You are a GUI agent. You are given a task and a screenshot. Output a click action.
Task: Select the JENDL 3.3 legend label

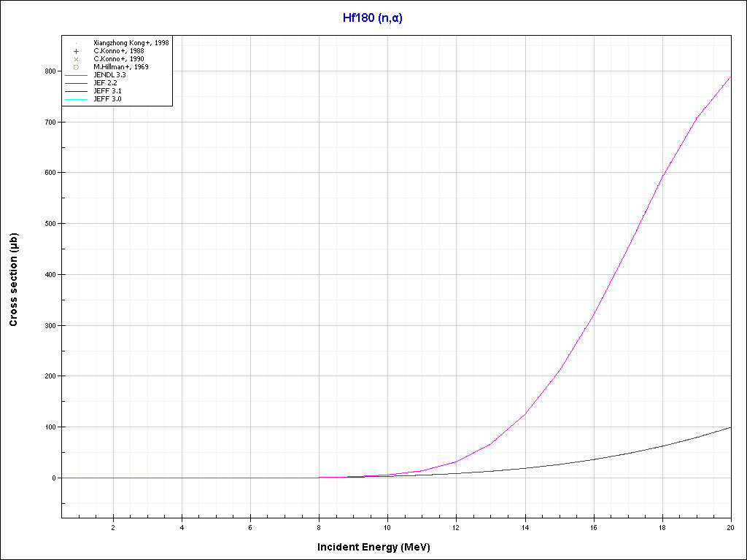point(109,75)
